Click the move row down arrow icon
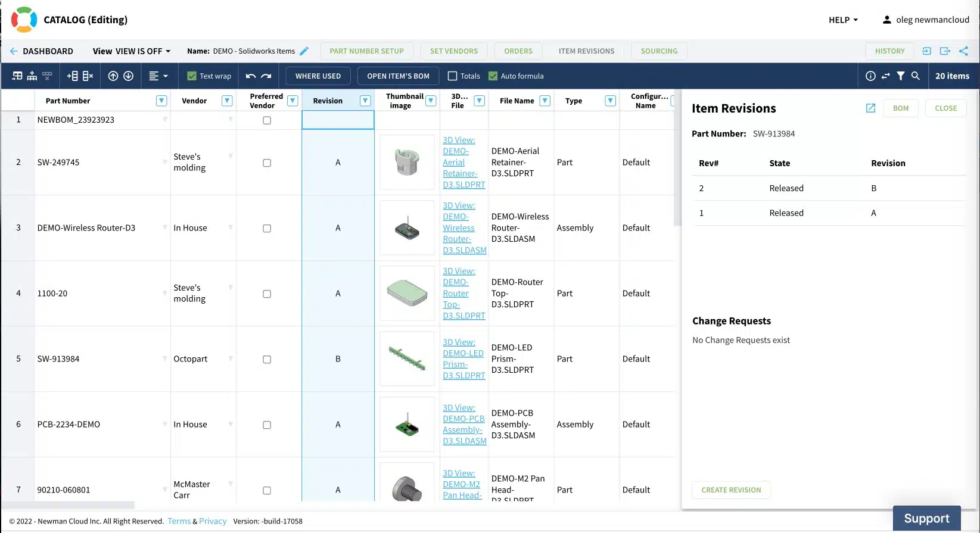 click(128, 76)
